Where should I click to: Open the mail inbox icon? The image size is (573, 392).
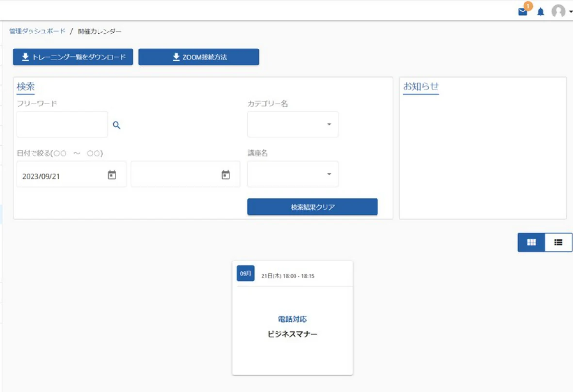[523, 11]
